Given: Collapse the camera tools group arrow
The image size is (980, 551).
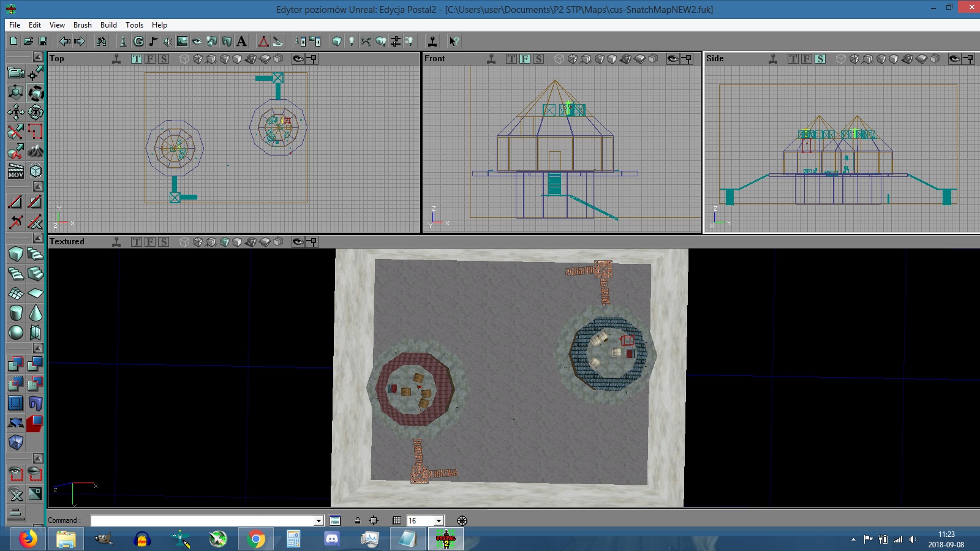Looking at the screenshot, I should click(38, 57).
